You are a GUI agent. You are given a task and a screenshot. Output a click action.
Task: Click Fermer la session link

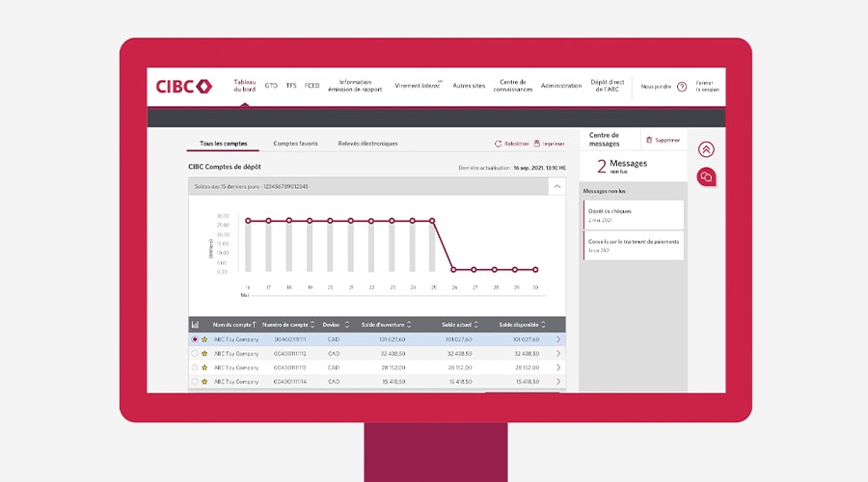pyautogui.click(x=708, y=87)
